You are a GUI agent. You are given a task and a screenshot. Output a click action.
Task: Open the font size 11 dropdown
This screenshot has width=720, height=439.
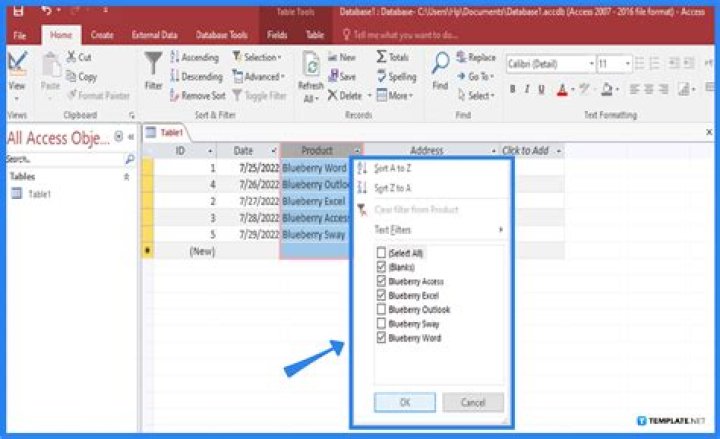[x=627, y=63]
